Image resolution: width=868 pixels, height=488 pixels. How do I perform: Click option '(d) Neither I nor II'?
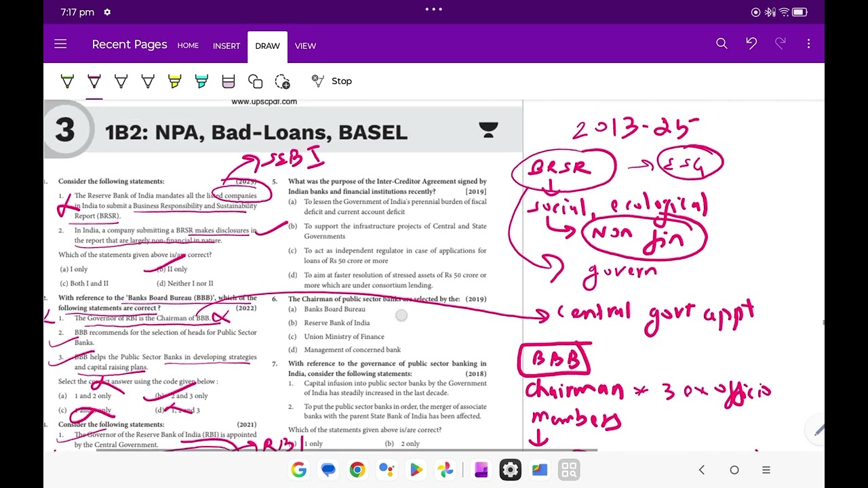(x=185, y=283)
